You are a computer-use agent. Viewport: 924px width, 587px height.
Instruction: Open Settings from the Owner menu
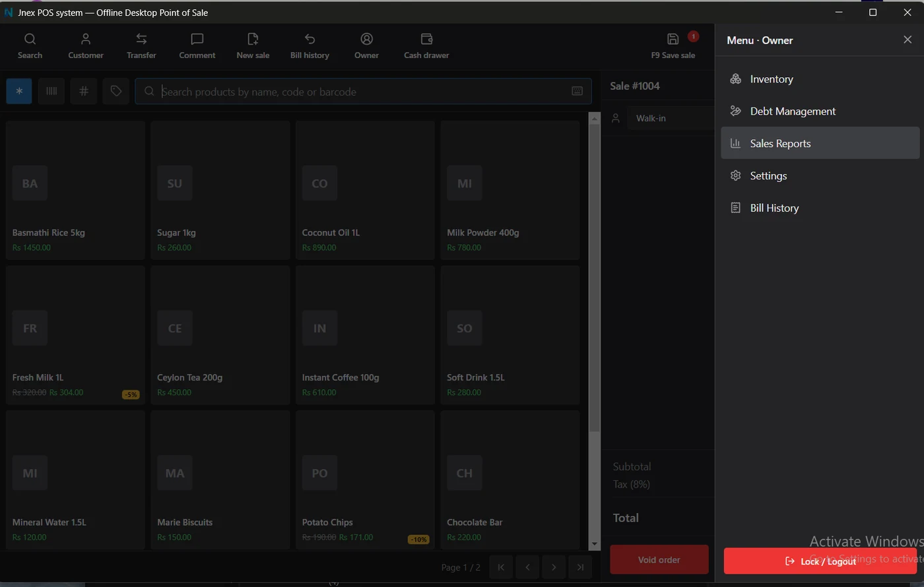click(820, 175)
